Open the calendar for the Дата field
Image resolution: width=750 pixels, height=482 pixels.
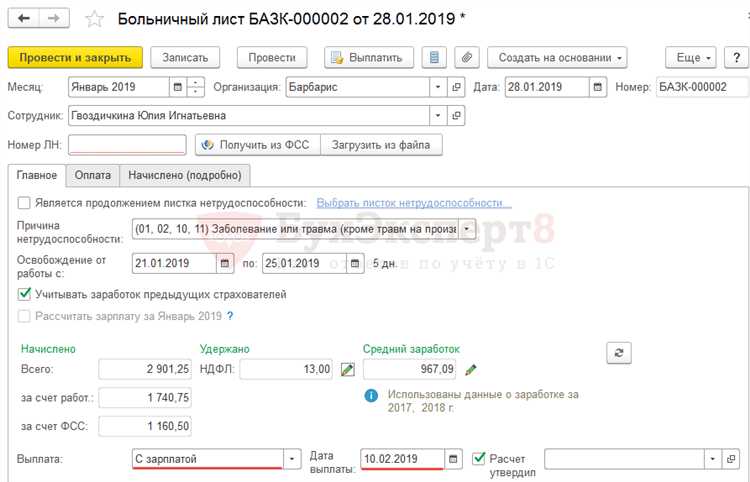(x=597, y=88)
